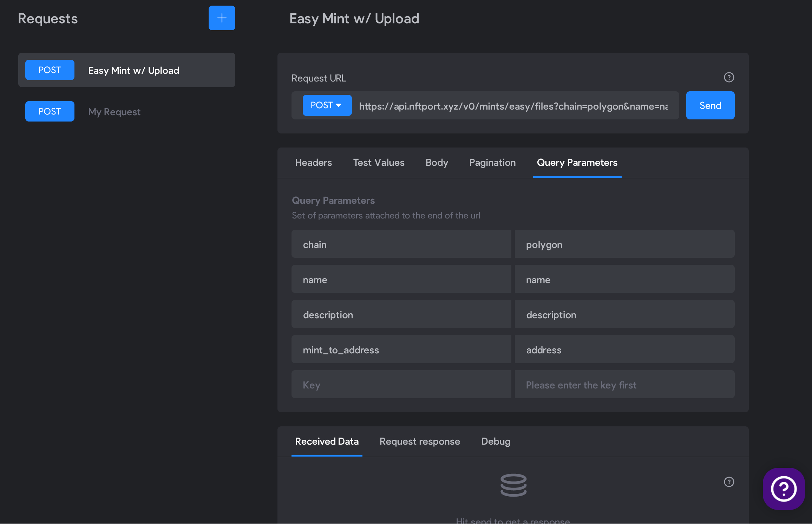Edit the mint_to_address key field
Viewport: 812px width, 524px height.
click(x=401, y=349)
